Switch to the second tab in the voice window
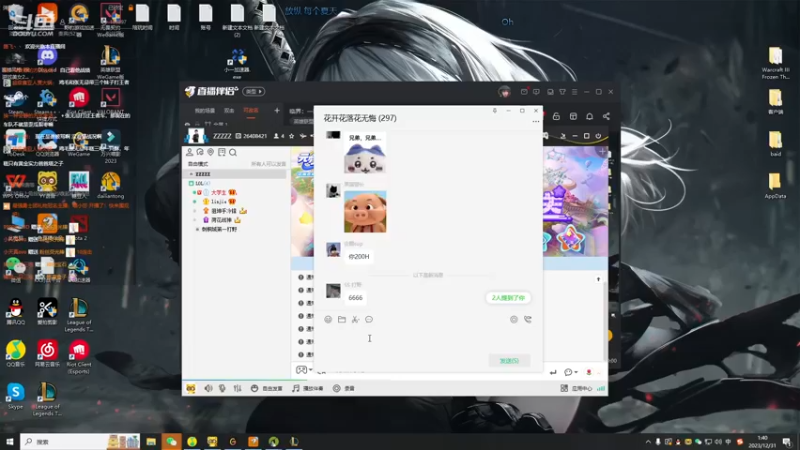800x450 pixels. pos(229,110)
